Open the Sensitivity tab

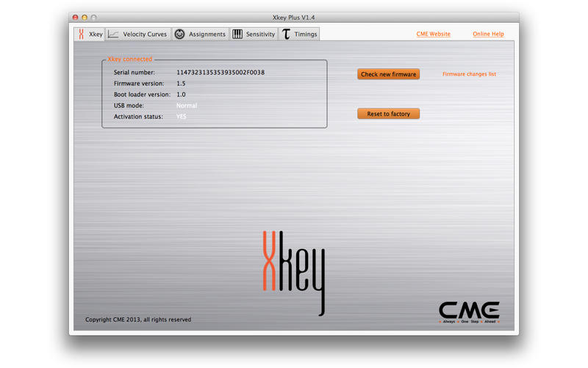(x=254, y=34)
